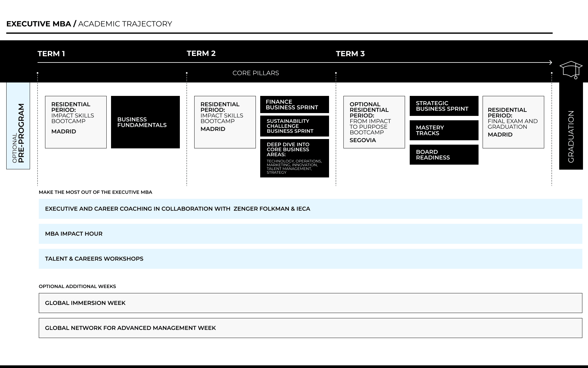Select the Term 1 heading
Viewport: 588px width, 368px height.
[x=51, y=54]
